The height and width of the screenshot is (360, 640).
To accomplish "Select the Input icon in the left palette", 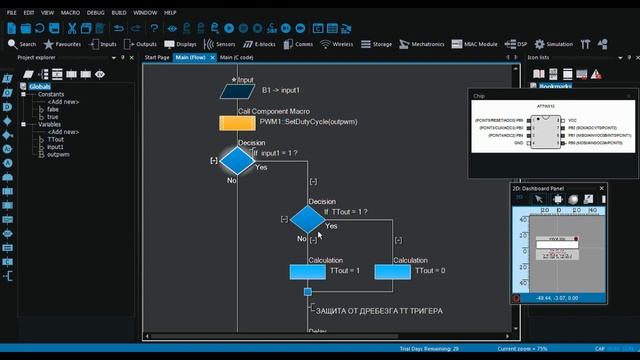I will [x=7, y=78].
